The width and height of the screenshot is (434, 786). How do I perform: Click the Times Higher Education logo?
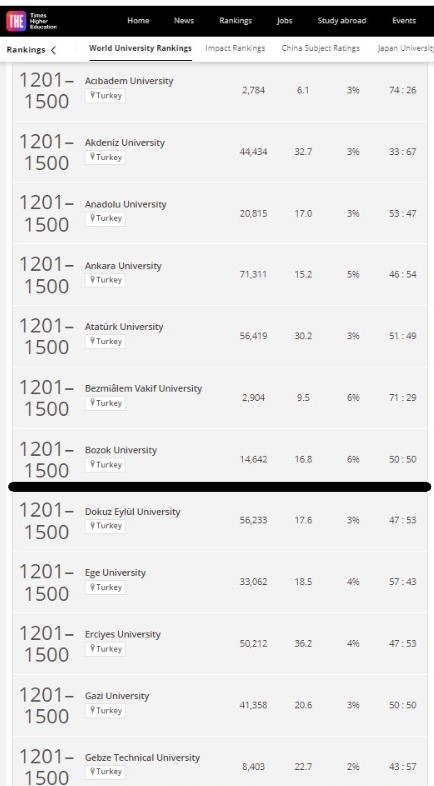(32, 21)
